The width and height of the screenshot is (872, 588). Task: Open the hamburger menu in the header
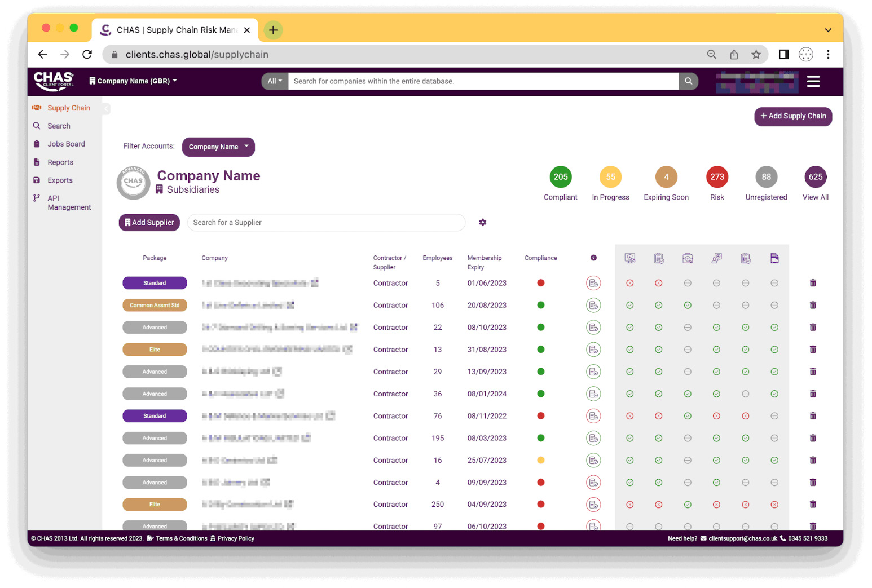tap(813, 82)
